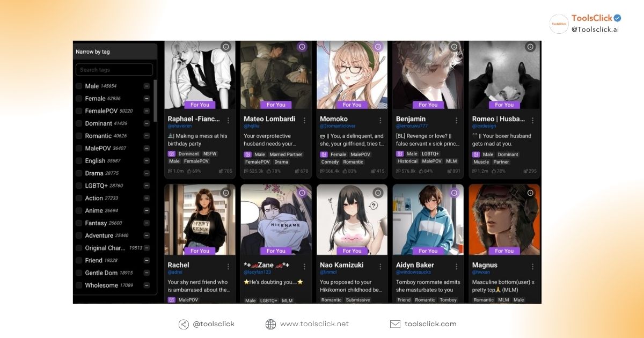
Task: Check the English tag checkbox
Action: (x=79, y=161)
